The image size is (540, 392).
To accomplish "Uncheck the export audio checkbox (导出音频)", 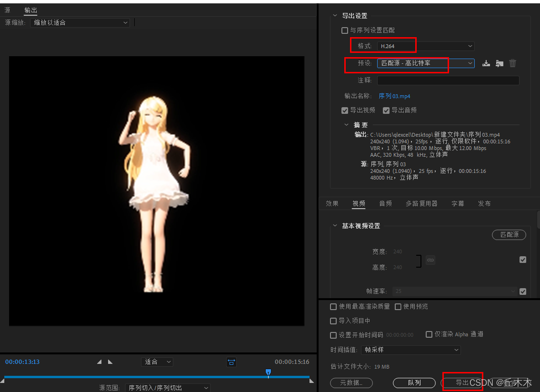I will click(386, 110).
